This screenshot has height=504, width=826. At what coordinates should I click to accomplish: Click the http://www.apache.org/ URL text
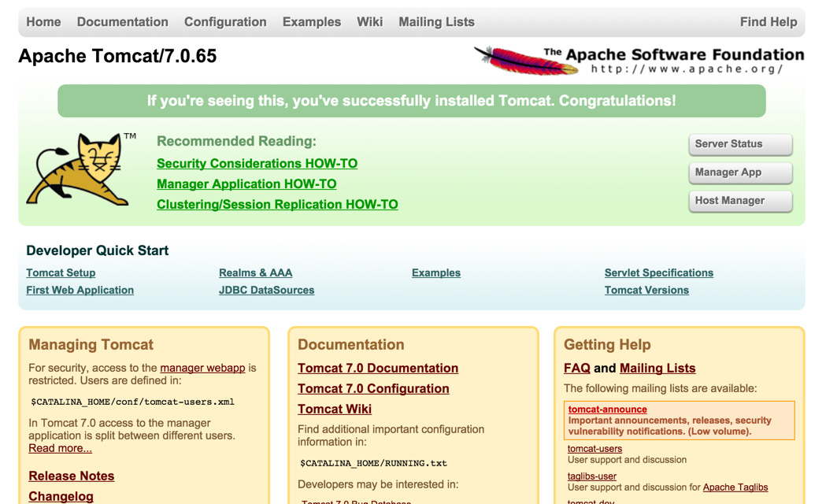[687, 69]
